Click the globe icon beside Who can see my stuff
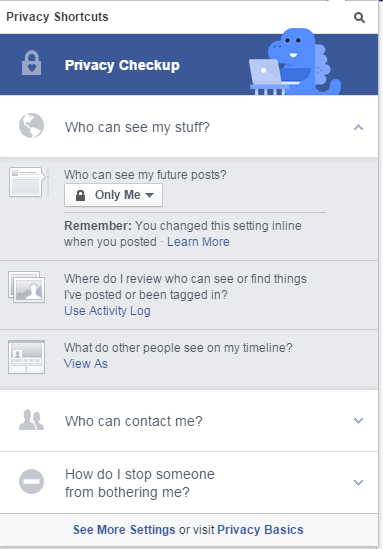This screenshot has height=549, width=383. pyautogui.click(x=32, y=126)
